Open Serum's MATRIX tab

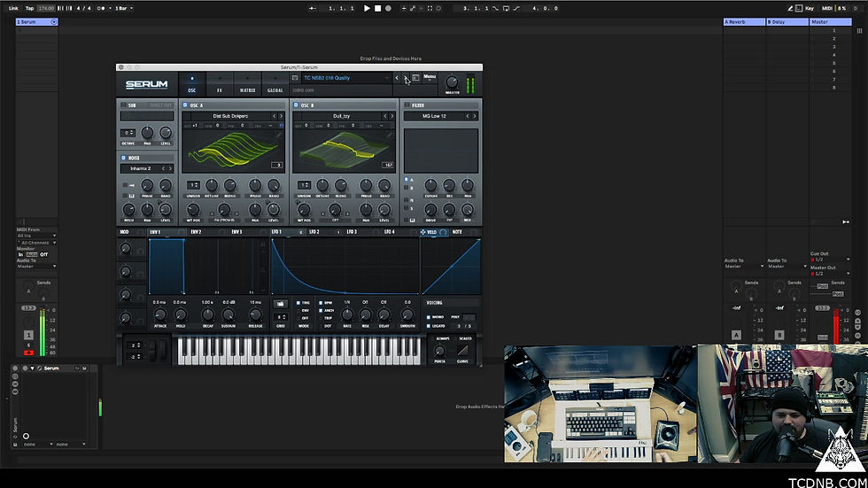247,84
